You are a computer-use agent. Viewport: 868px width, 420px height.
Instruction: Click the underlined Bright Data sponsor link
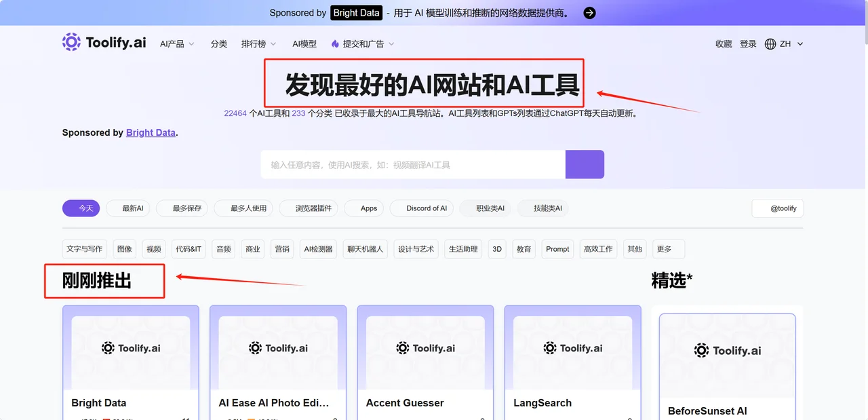(151, 133)
